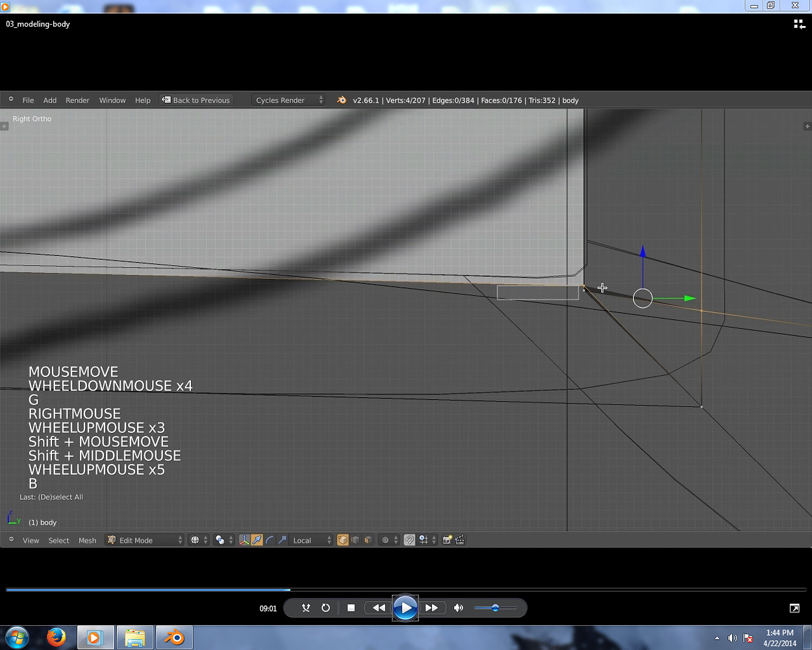Image resolution: width=812 pixels, height=650 pixels.
Task: Turn shuffle on in media player
Action: [306, 608]
